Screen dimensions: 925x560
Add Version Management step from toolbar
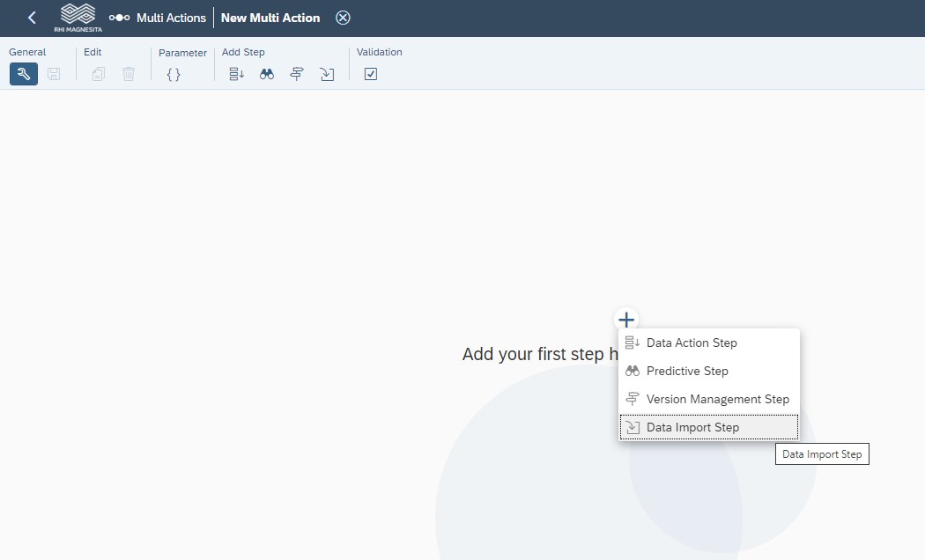pyautogui.click(x=297, y=75)
